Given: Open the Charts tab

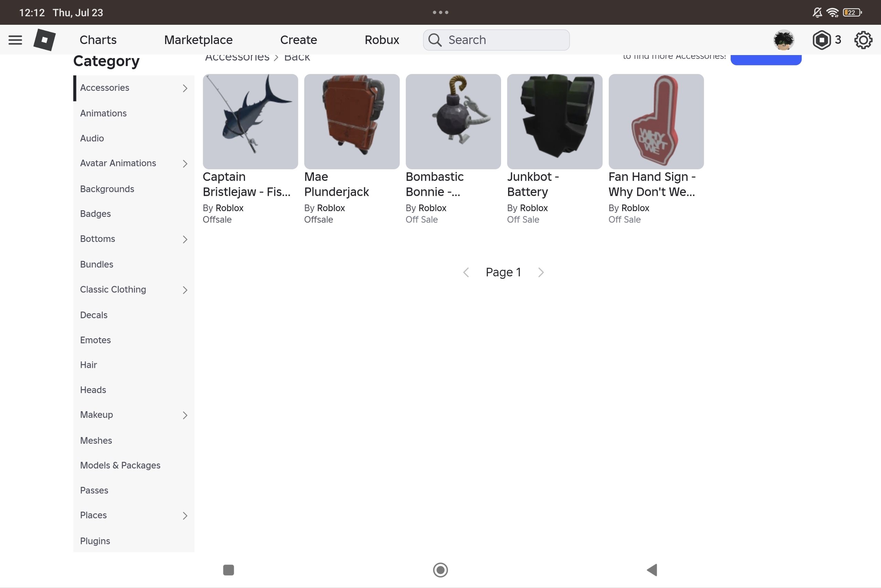Looking at the screenshot, I should pyautogui.click(x=98, y=40).
